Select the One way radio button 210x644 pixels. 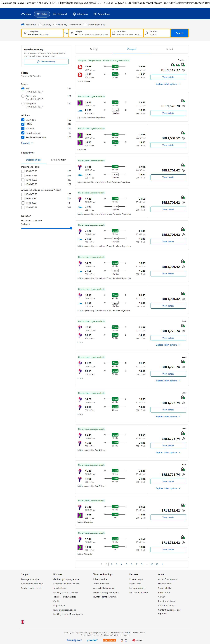pyautogui.click(x=40, y=25)
